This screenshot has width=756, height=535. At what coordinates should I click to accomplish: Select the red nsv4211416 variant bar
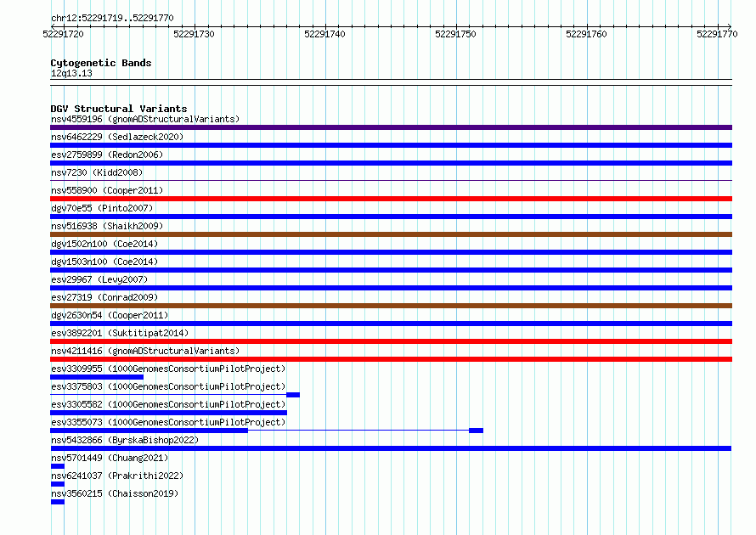coord(391,359)
